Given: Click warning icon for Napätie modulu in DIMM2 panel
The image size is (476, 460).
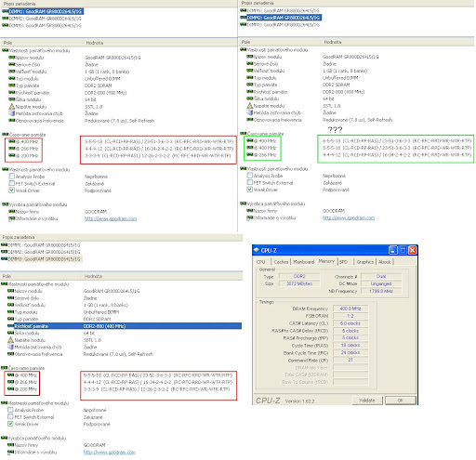Looking at the screenshot, I should (250, 106).
